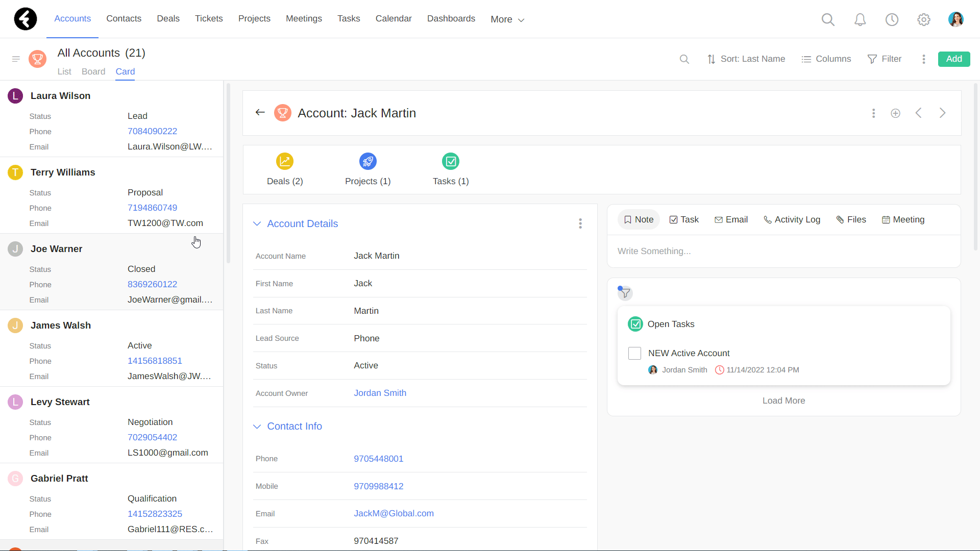The image size is (980, 551).
Task: Open the Filter panel
Action: [x=885, y=59]
